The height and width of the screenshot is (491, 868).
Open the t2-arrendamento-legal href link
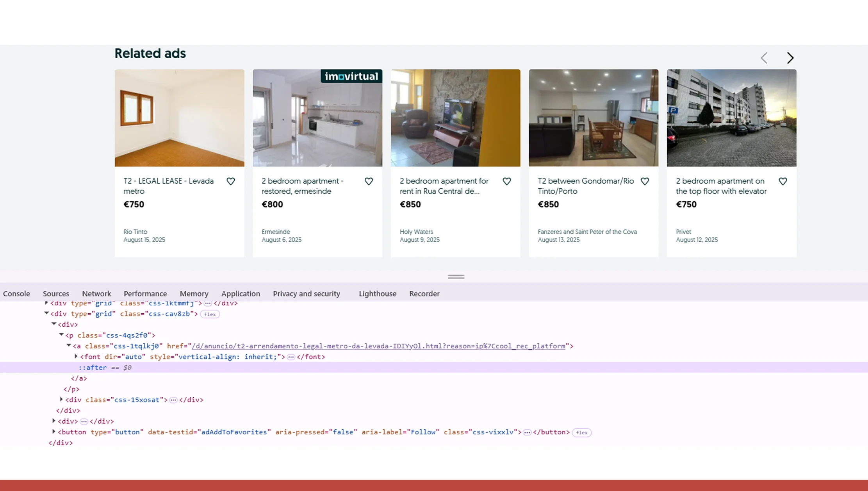[378, 346]
